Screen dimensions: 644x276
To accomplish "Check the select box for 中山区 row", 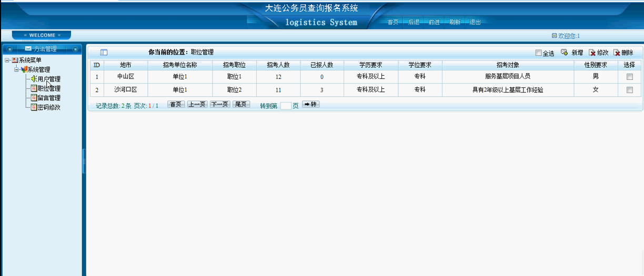I will [629, 77].
